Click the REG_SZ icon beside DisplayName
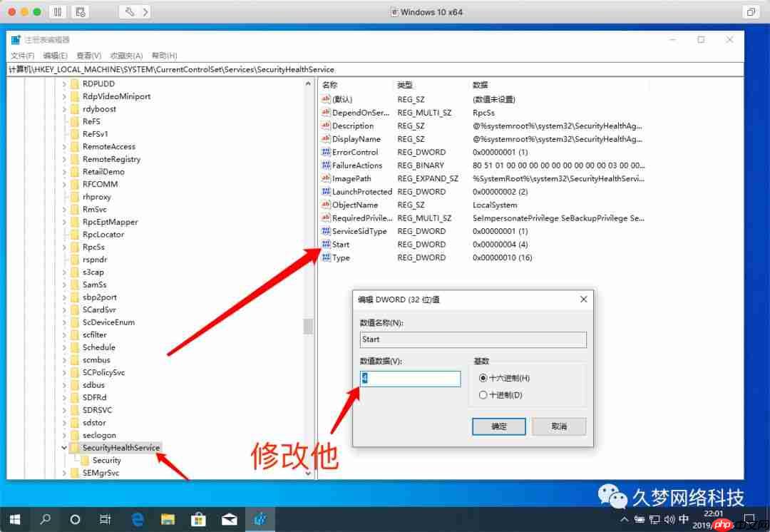Screen dimensions: 770x532 coord(325,138)
